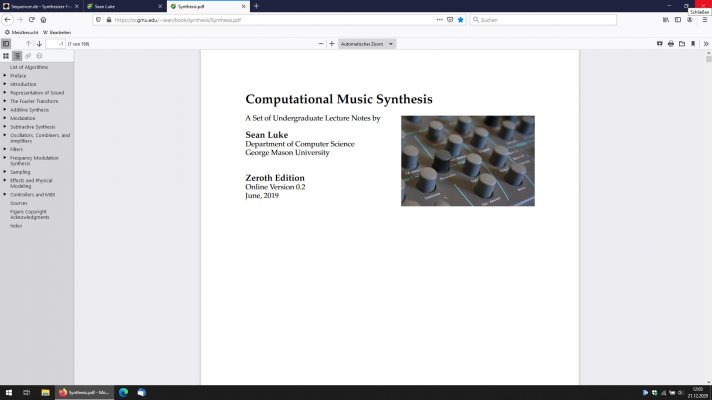
Task: Open the Library icon
Action: [666, 20]
